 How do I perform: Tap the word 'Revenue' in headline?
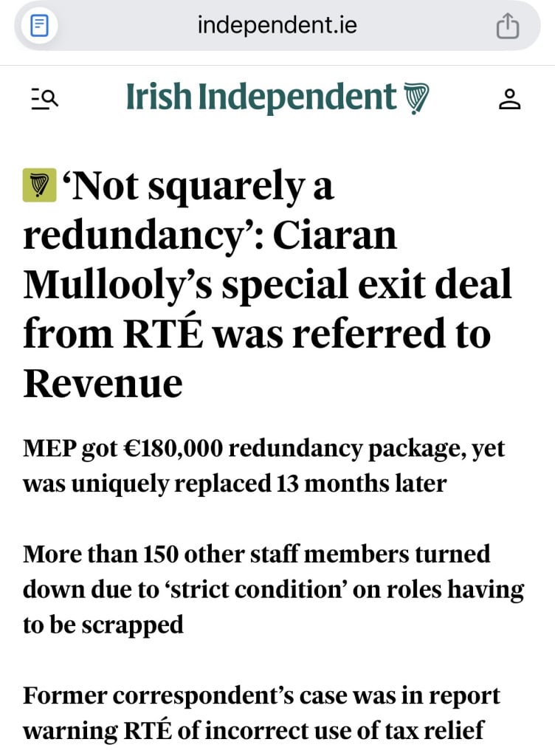click(x=103, y=384)
